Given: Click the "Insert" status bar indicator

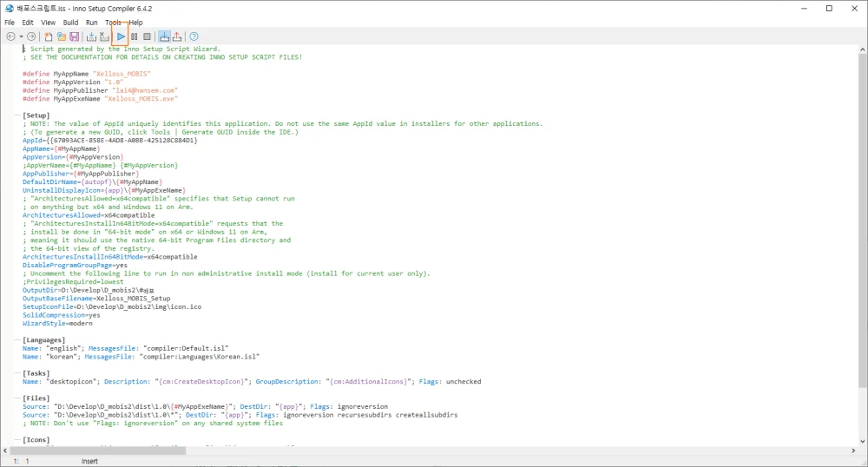Looking at the screenshot, I should coord(89,461).
